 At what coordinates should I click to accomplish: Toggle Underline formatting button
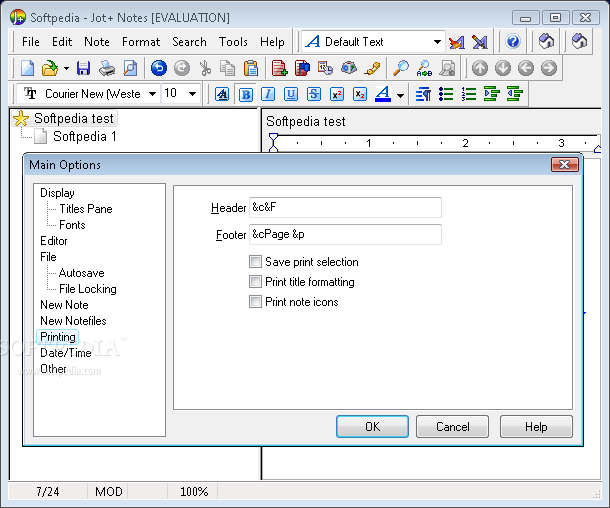click(291, 94)
